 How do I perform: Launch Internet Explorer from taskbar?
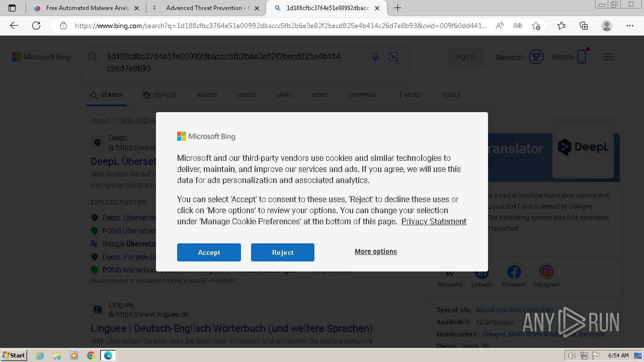tap(40, 355)
